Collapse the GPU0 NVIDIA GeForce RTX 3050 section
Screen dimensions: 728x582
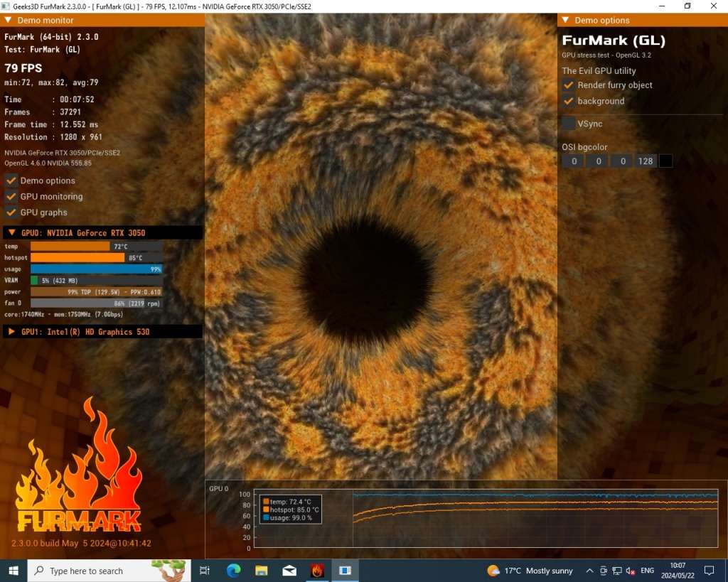[x=12, y=233]
